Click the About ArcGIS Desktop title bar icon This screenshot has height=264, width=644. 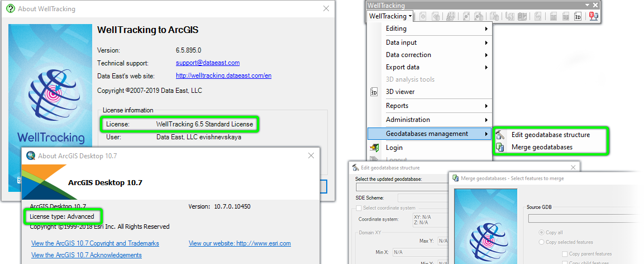click(x=31, y=156)
